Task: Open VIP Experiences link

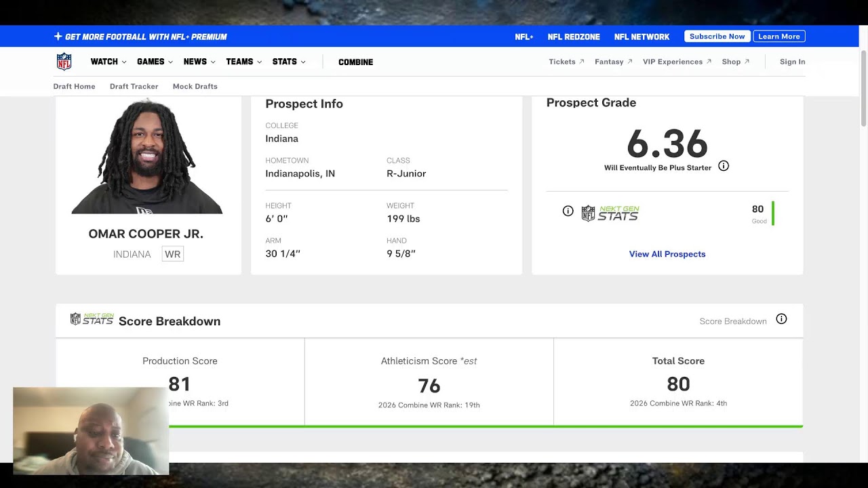Action: click(677, 62)
